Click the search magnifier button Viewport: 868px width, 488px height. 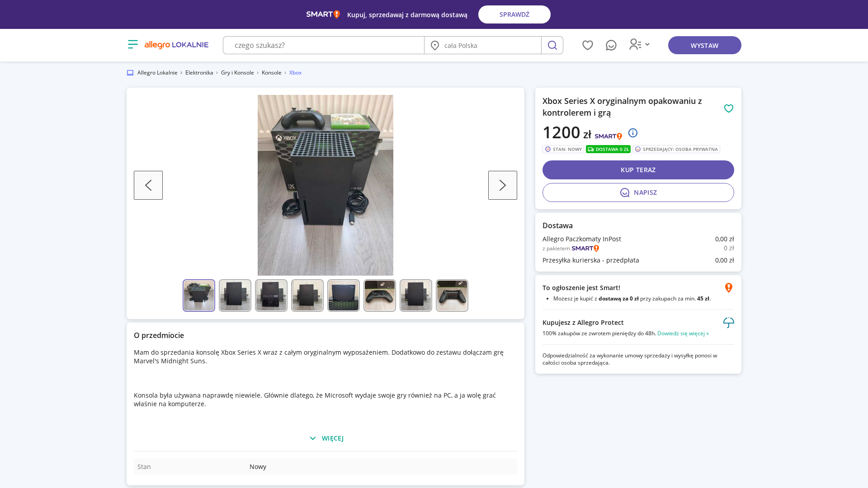552,45
